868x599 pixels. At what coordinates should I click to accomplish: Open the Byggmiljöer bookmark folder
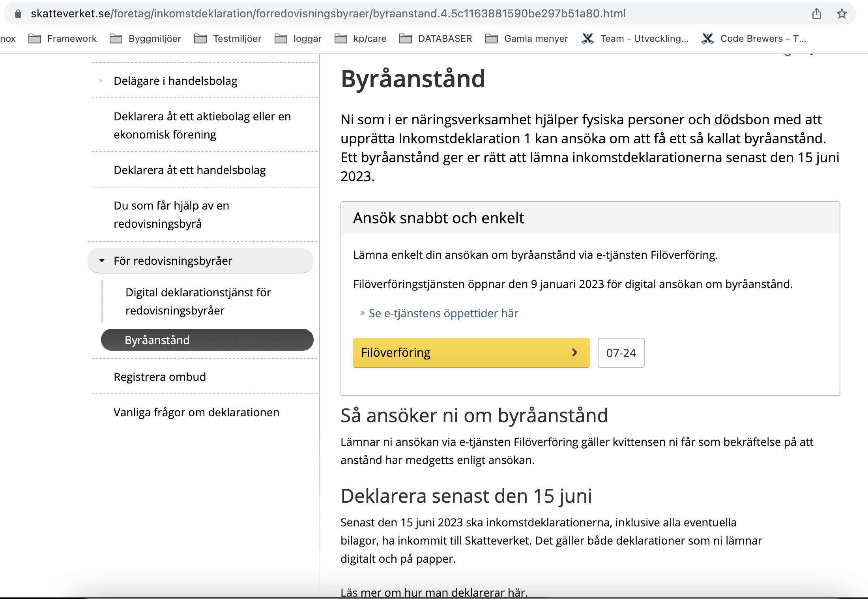pyautogui.click(x=145, y=39)
